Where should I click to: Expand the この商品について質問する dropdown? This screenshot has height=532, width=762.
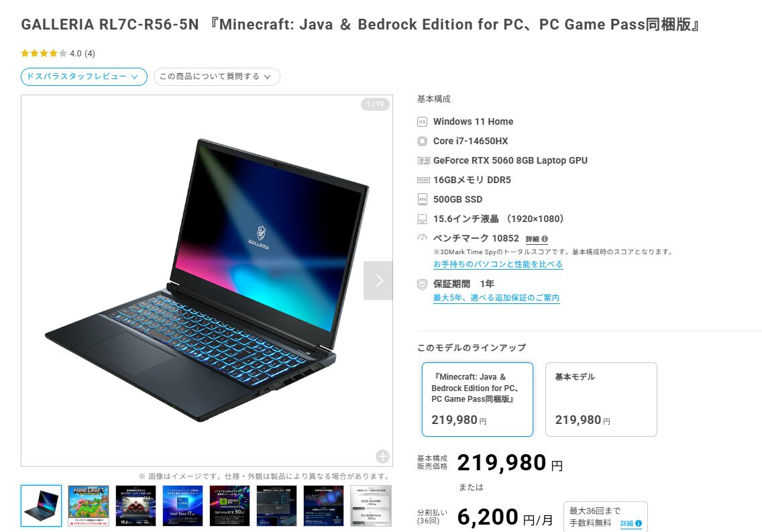[217, 76]
